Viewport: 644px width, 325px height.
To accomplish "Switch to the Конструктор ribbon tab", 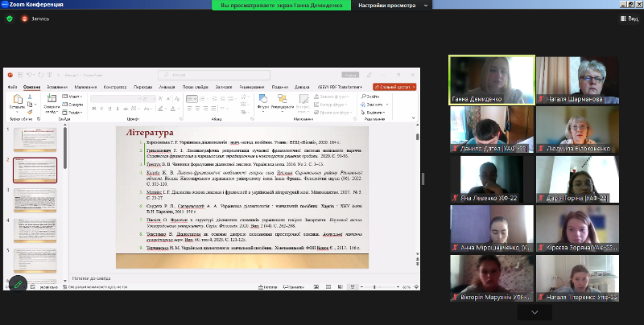I will click(115, 86).
